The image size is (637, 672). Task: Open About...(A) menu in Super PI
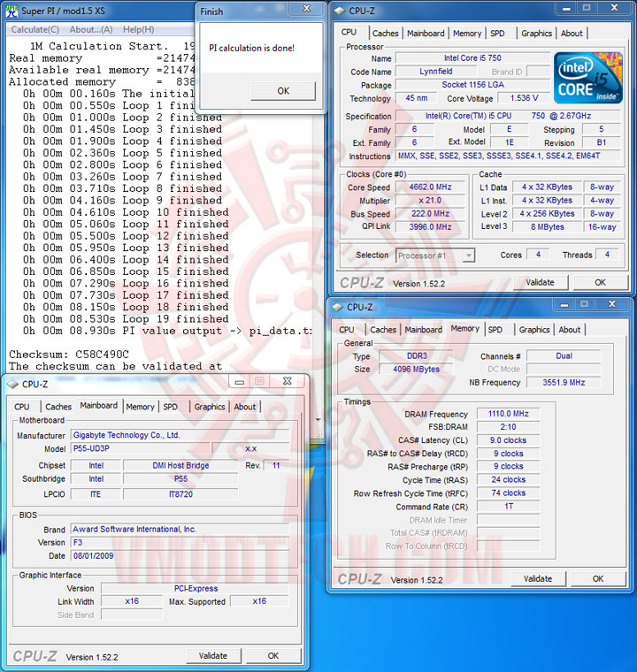[91, 29]
